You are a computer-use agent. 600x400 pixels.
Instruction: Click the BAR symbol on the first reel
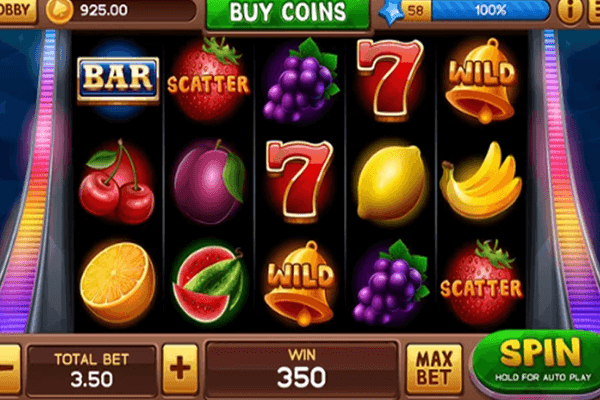coord(118,80)
